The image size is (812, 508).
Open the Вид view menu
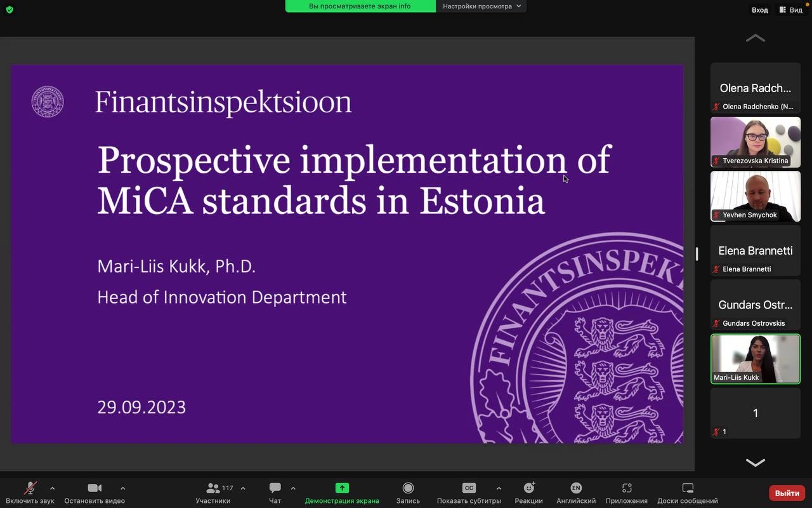click(x=791, y=10)
